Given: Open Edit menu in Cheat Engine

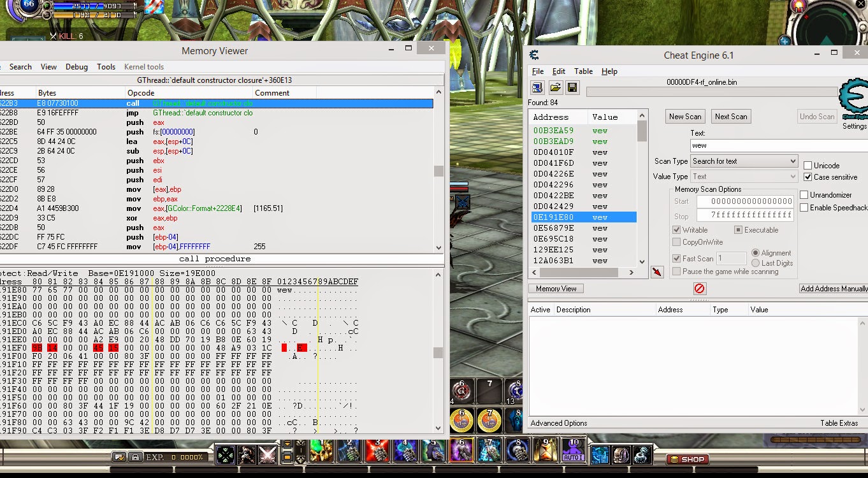Looking at the screenshot, I should pyautogui.click(x=559, y=71).
